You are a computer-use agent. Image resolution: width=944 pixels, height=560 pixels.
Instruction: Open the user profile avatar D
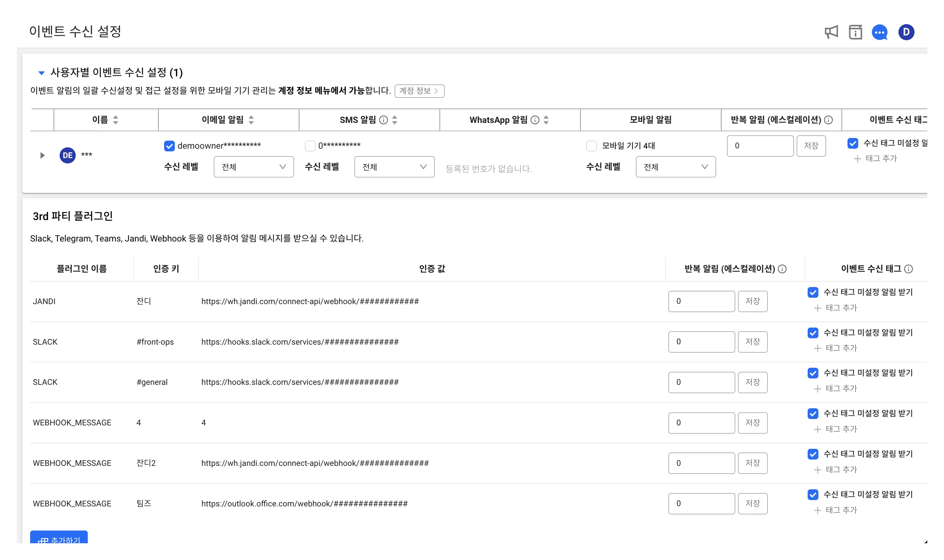(x=906, y=32)
